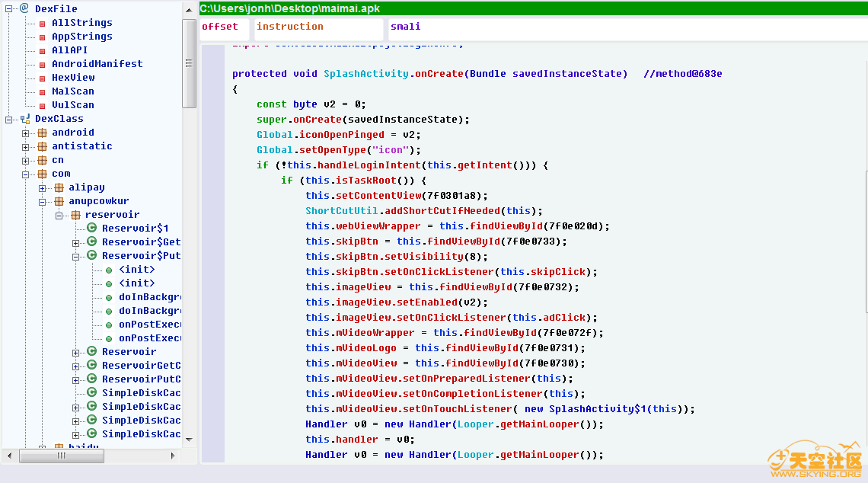Click the red icon next to AndroidManifest
Screen dimensions: 868x483
42,64
